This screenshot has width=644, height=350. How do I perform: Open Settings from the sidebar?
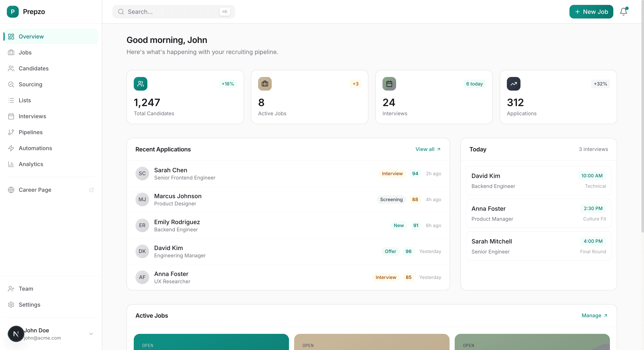tap(30, 304)
